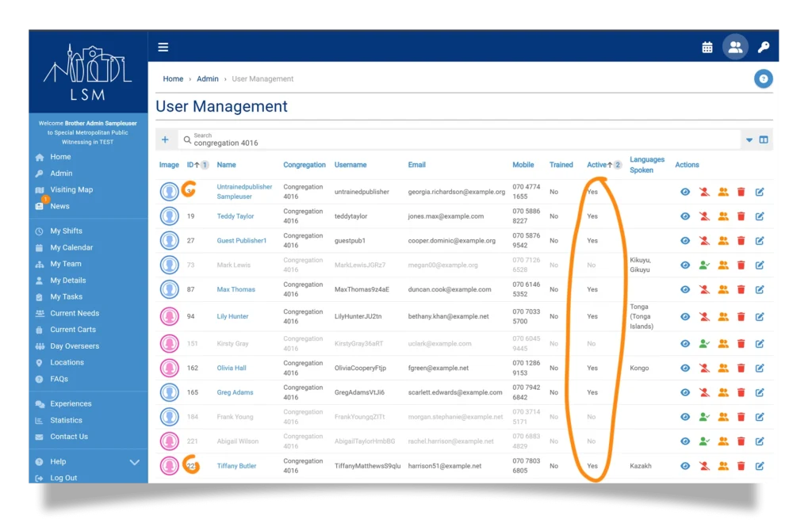Screen dimensions: 812x527
Task: View details of Guest Publisher1 row
Action: click(684, 241)
